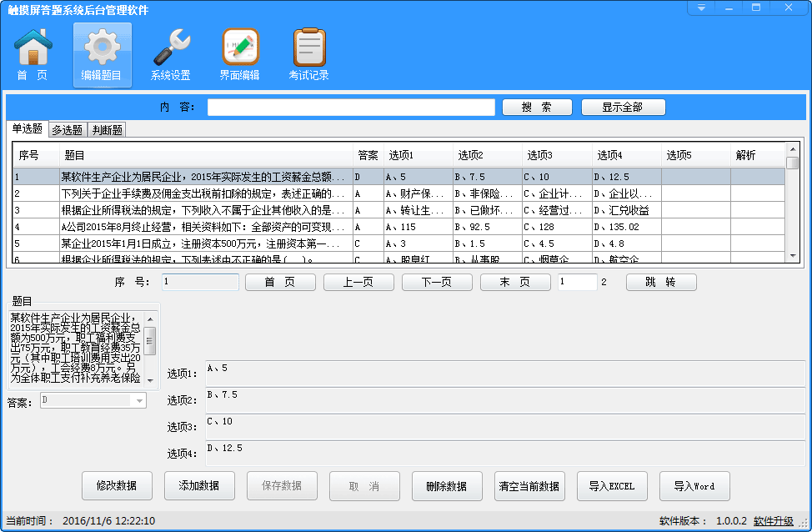Import questions via 导入EXCEL

pyautogui.click(x=613, y=486)
